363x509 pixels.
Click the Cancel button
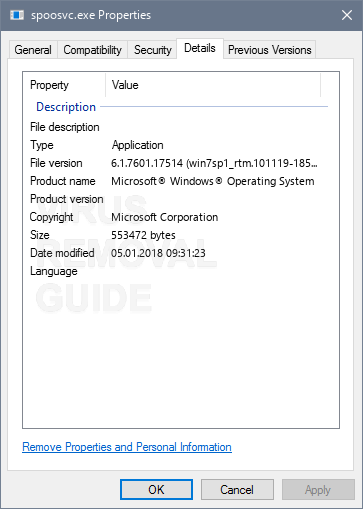[x=237, y=490]
